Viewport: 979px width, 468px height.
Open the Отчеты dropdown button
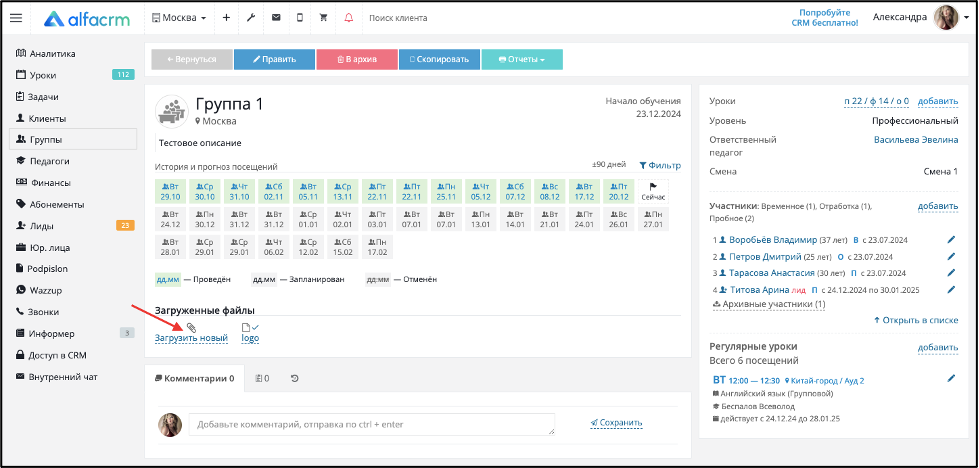click(x=522, y=59)
